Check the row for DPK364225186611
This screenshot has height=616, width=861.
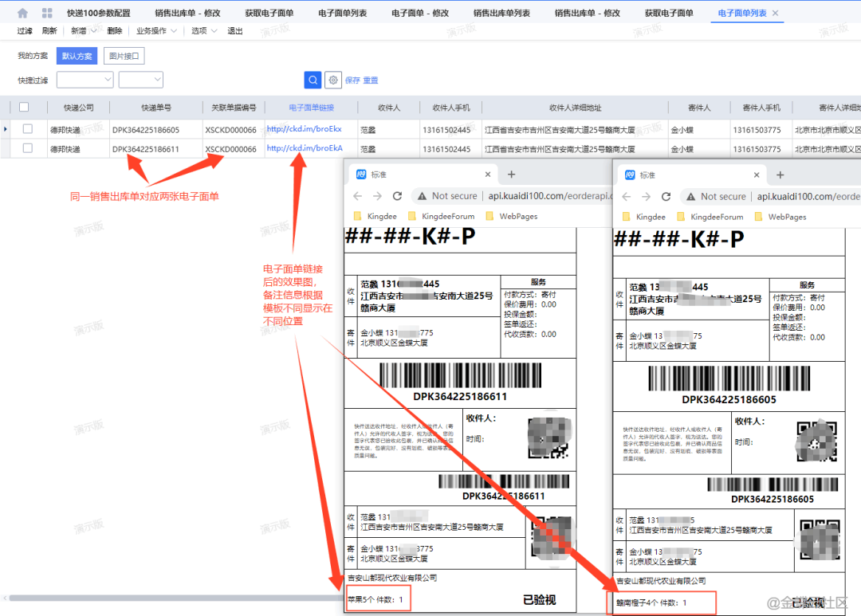click(x=28, y=148)
